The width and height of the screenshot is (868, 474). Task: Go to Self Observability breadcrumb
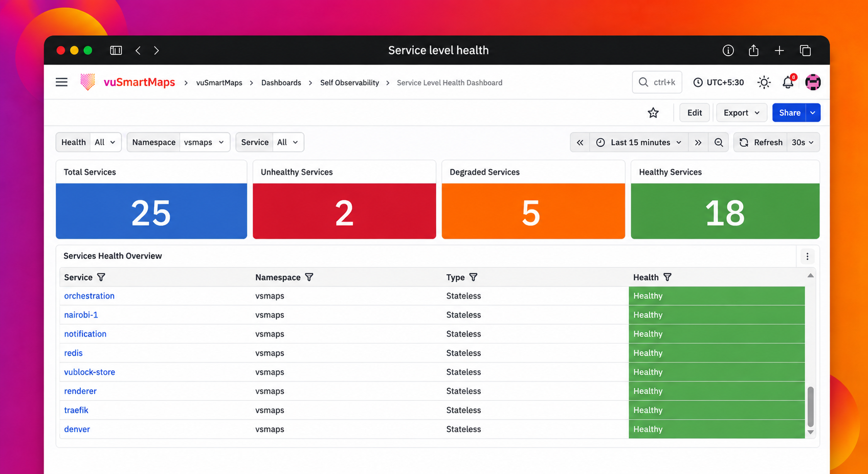pos(349,83)
